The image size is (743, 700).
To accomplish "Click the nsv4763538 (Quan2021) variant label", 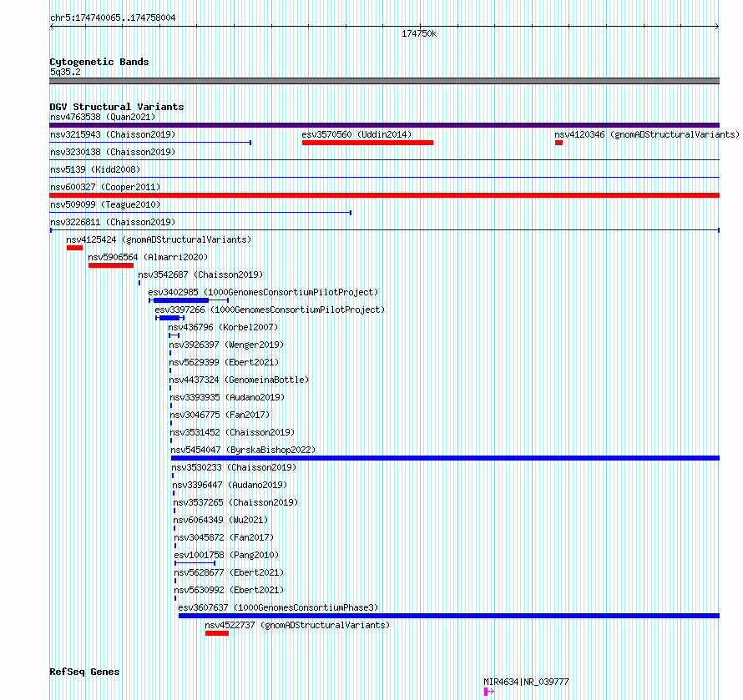I will [103, 117].
